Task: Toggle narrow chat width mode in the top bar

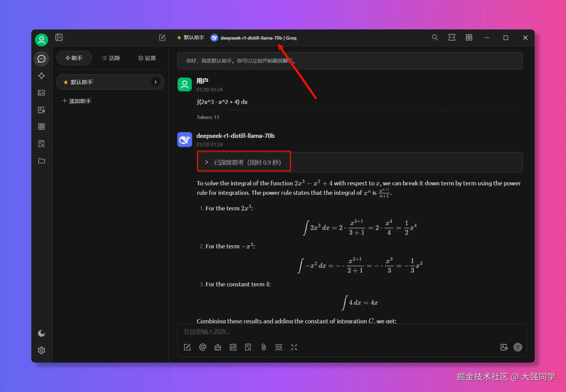Action: click(x=452, y=38)
